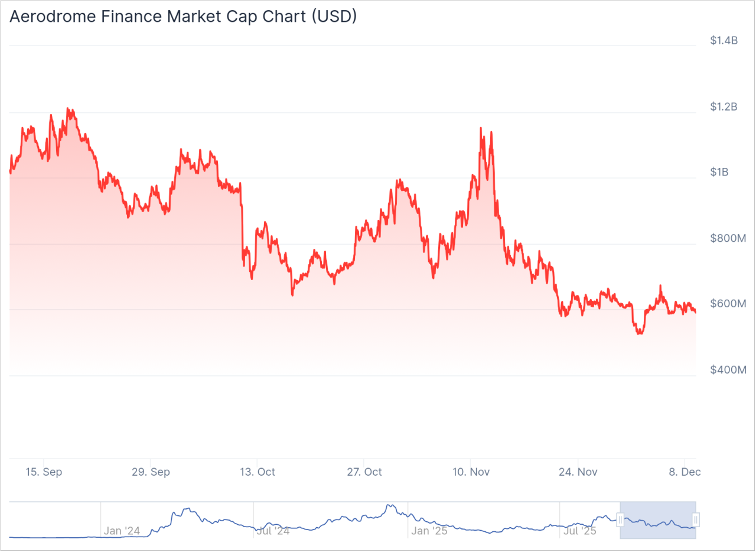Select the 15. Sep date label
The image size is (756, 552).
point(44,472)
